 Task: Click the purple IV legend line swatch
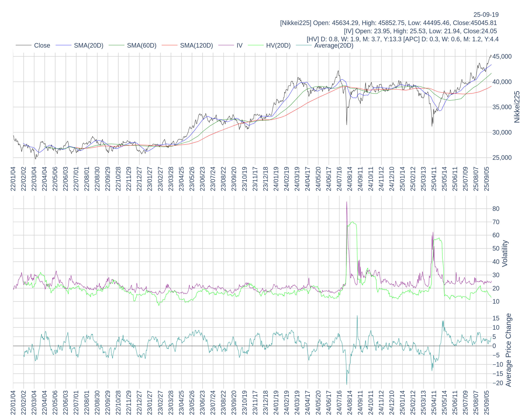pos(226,45)
